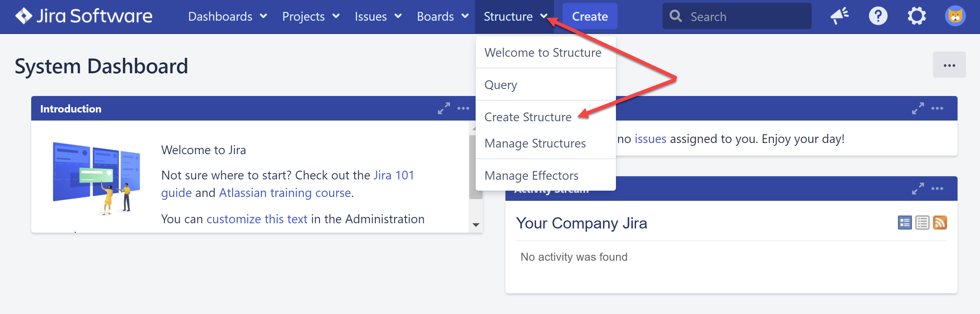Switch Activity Stream to full view
This screenshot has width=980, height=314.
(904, 223)
